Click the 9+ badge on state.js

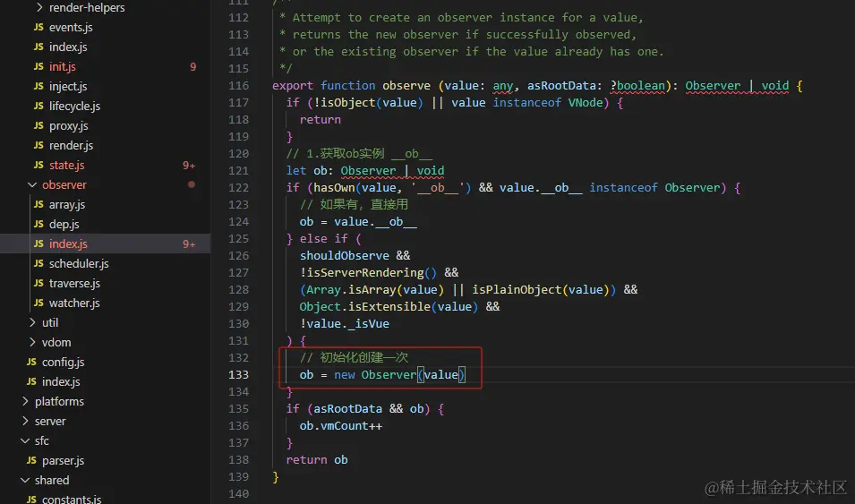[189, 166]
